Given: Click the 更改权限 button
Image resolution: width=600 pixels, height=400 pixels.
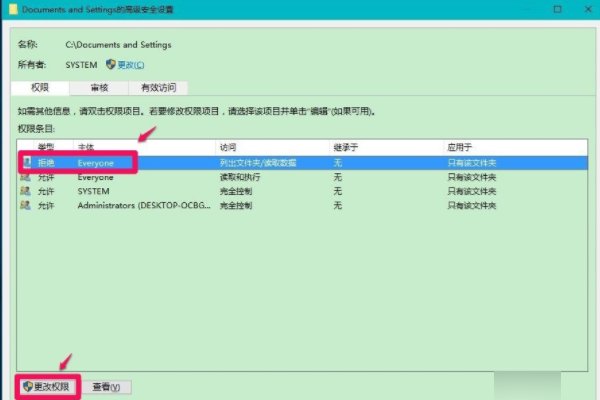Looking at the screenshot, I should coord(48,387).
